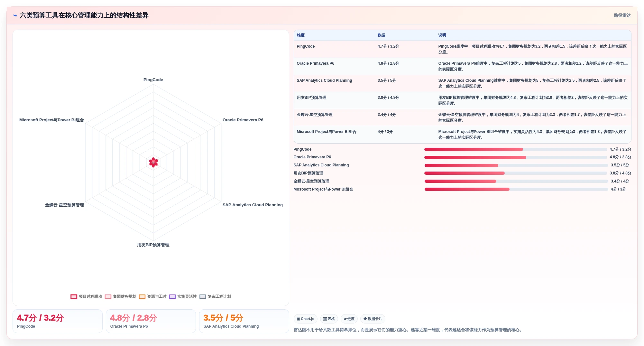The width and height of the screenshot is (644, 346).
Task: Select Microsoft Project与Power BI组合 in the table
Action: pyautogui.click(x=327, y=132)
